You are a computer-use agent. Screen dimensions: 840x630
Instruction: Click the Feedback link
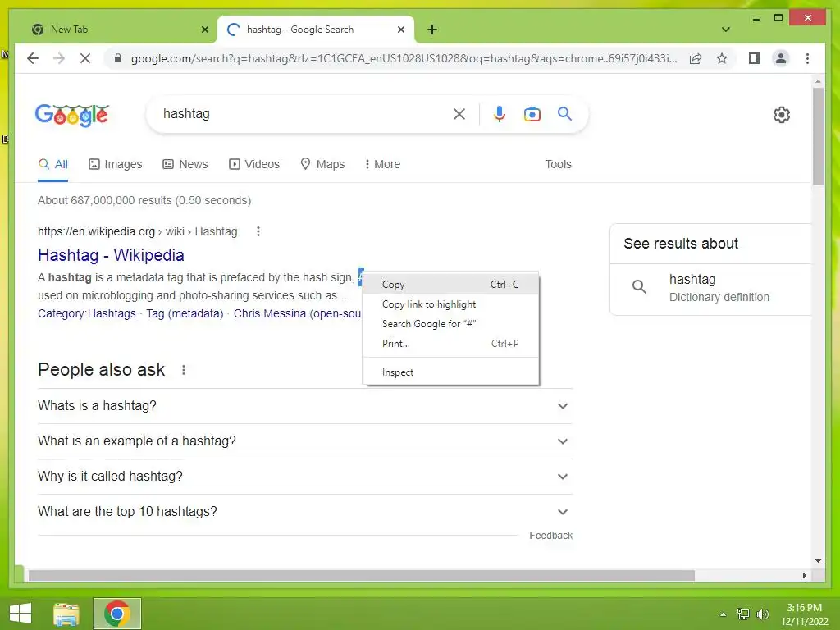pyautogui.click(x=550, y=535)
